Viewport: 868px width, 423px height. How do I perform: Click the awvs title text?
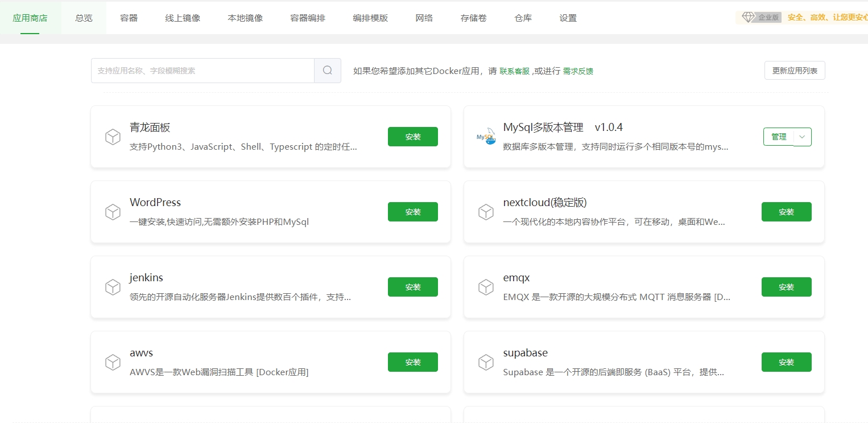[141, 353]
